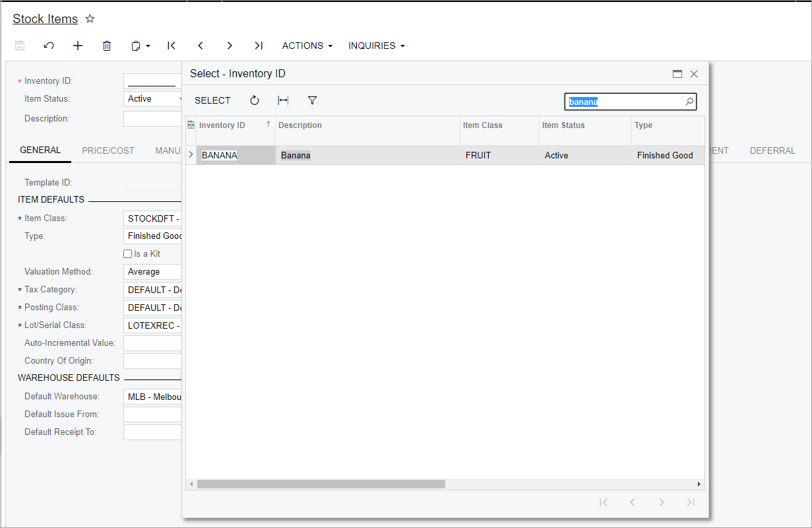Screen dimensions: 812x528
Task: Click the Undo cancel icon
Action: coord(49,46)
